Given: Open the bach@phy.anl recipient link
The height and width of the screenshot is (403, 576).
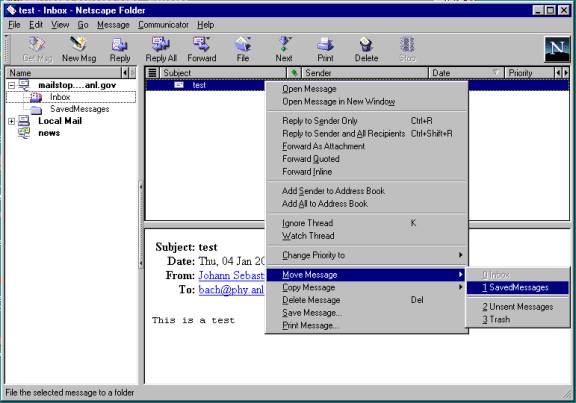Looking at the screenshot, I should pyautogui.click(x=231, y=289).
